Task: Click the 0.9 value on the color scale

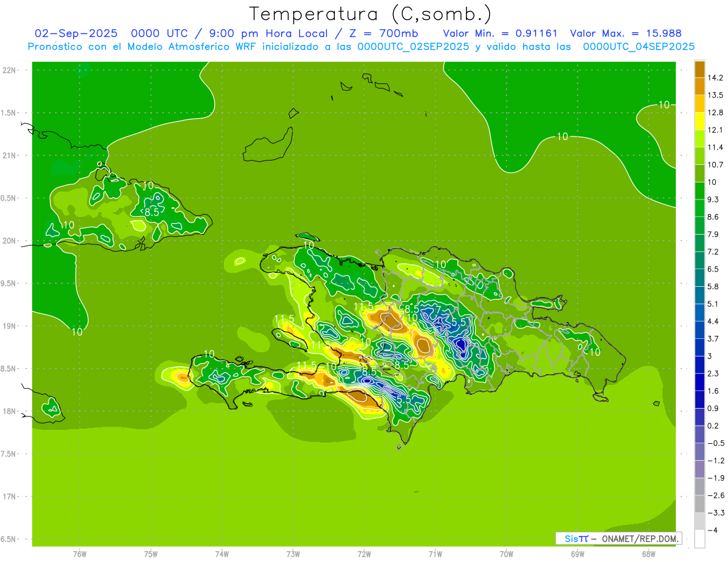Action: tap(713, 408)
